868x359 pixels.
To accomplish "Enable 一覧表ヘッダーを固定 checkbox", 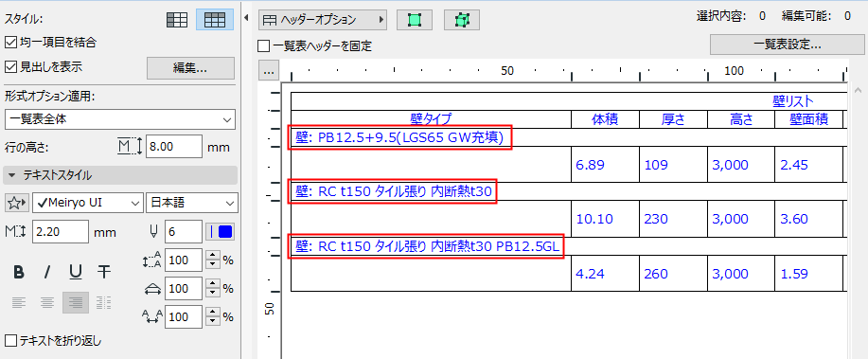I will coord(263,46).
